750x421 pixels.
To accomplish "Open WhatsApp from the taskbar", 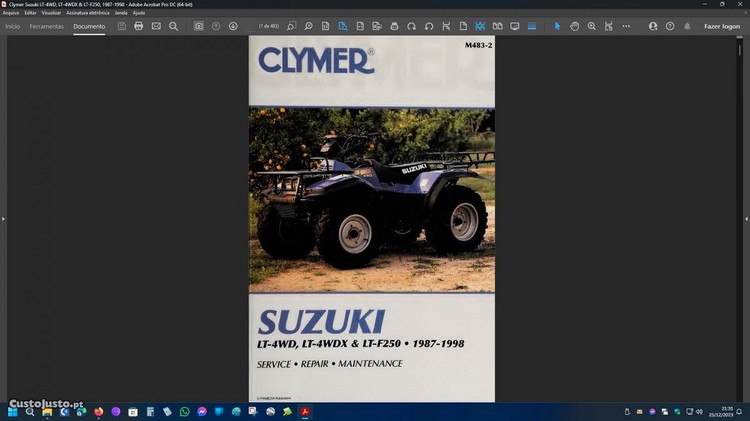I will [184, 411].
